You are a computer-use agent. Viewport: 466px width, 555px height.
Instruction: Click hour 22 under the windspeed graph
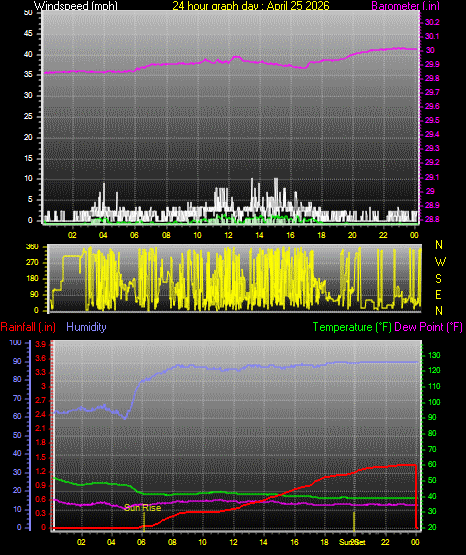point(383,235)
